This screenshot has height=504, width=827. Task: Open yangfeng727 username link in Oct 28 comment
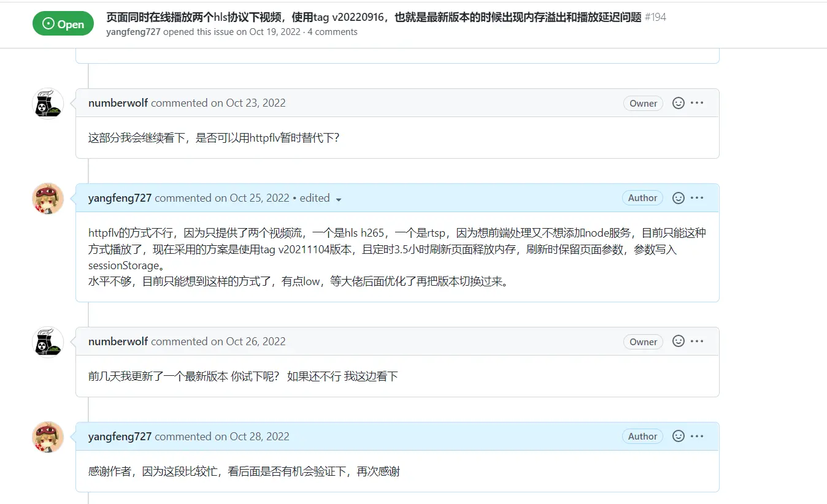click(120, 437)
